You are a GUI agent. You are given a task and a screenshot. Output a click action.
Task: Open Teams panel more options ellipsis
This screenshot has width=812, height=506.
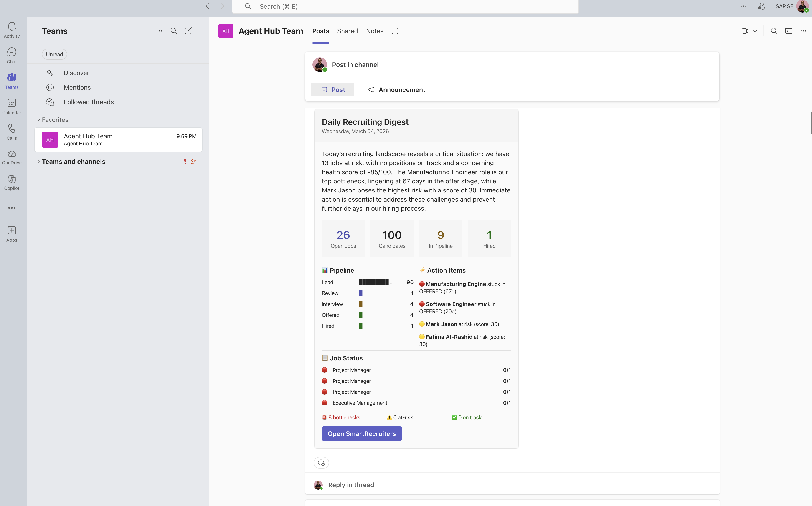pyautogui.click(x=159, y=31)
